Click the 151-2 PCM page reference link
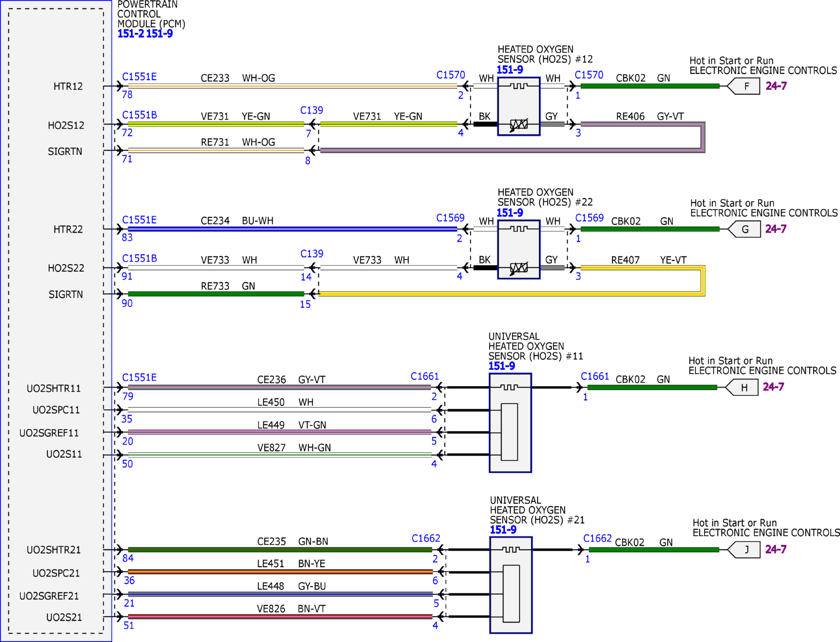 point(131,34)
